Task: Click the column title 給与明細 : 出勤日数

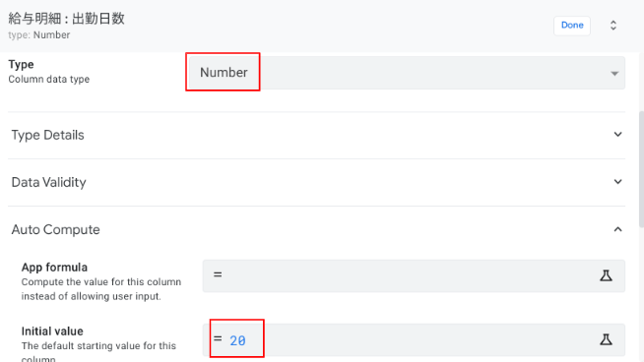Action: [x=66, y=19]
